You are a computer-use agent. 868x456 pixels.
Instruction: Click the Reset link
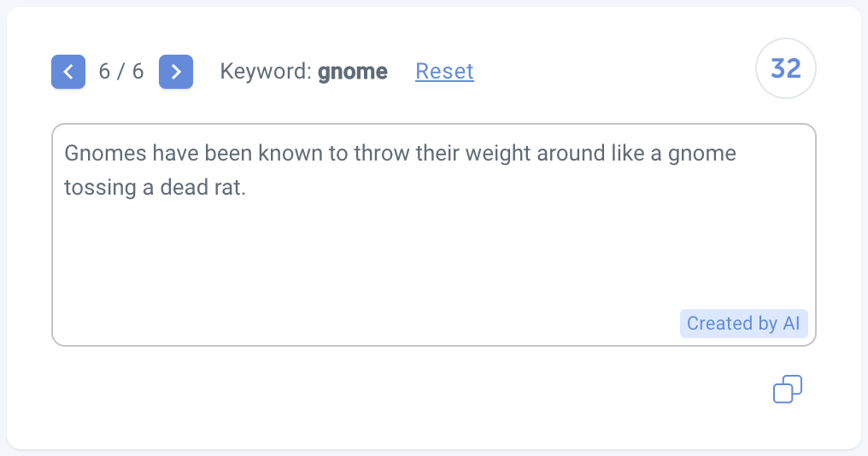(x=444, y=71)
